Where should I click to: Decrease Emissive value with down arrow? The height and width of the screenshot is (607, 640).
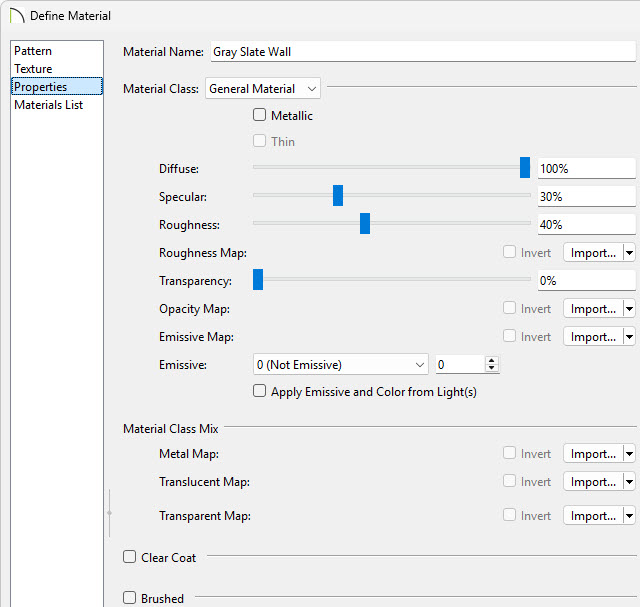(492, 369)
